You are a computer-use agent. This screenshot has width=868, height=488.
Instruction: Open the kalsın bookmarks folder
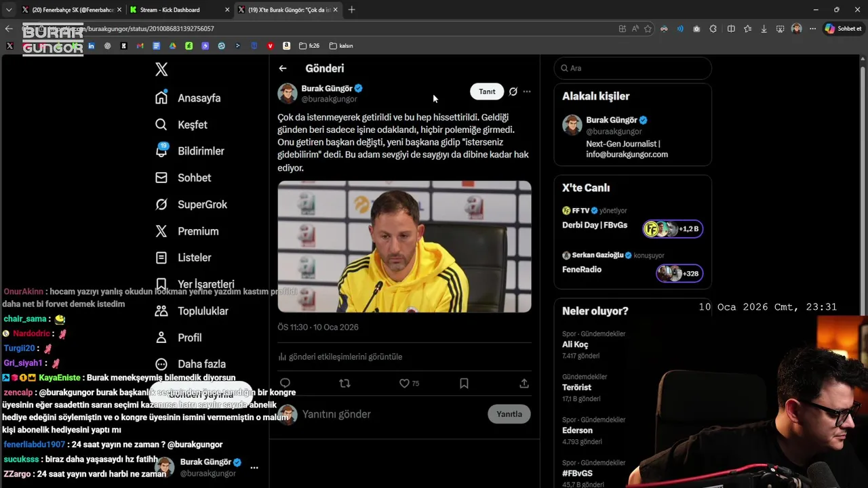[341, 46]
